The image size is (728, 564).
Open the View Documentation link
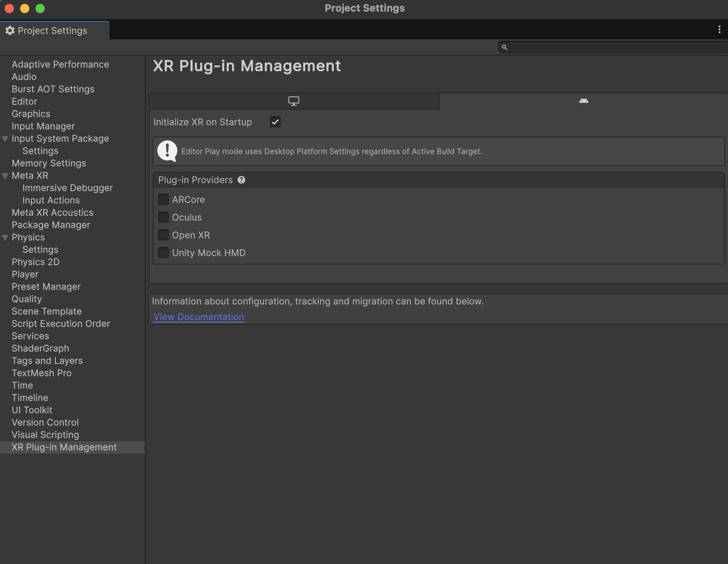(x=199, y=317)
